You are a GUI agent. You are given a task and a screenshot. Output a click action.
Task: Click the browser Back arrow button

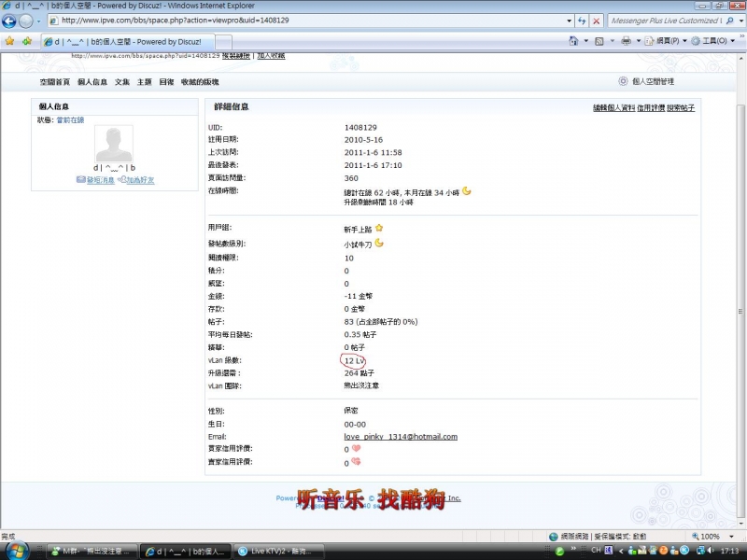tap(8, 21)
